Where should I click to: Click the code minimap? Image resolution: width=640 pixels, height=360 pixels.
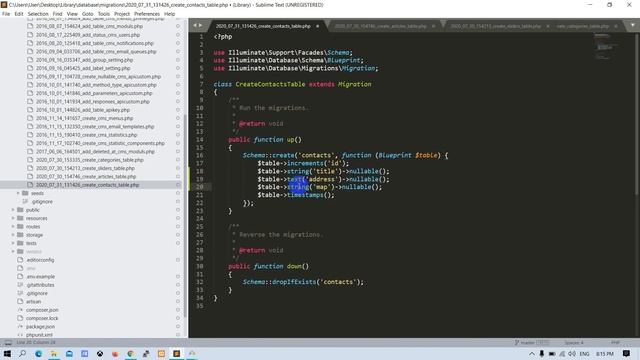pos(606,47)
